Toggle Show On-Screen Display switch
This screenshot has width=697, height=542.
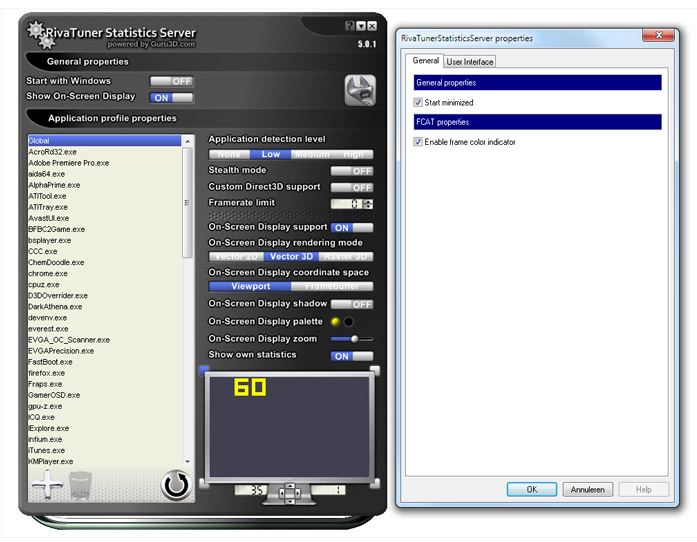172,98
